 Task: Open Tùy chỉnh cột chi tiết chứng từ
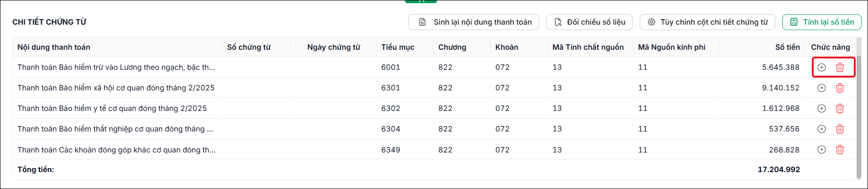point(707,22)
